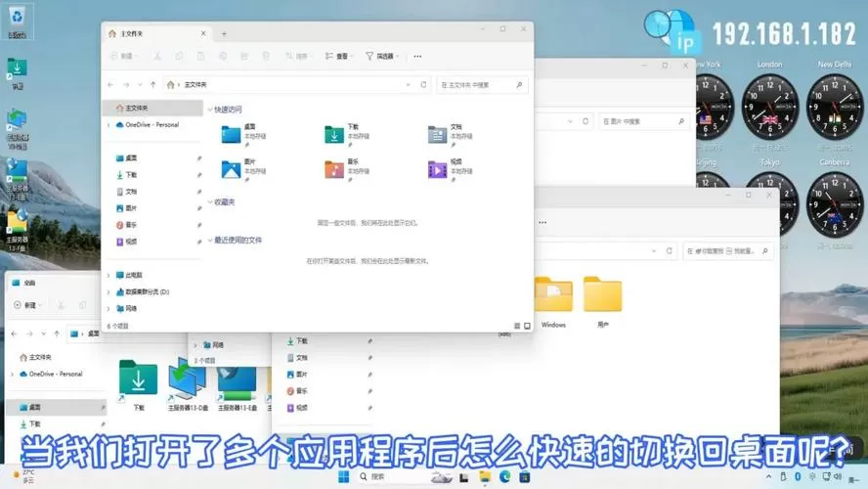The width and height of the screenshot is (868, 489).
Task: Open the Windows folder in the back window
Action: click(x=553, y=302)
